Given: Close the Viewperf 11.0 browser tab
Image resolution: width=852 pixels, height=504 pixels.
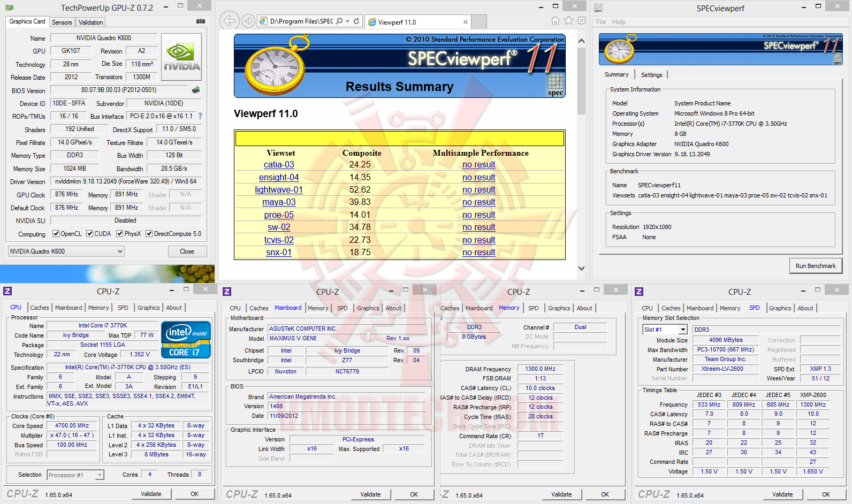Looking at the screenshot, I should (x=466, y=22).
